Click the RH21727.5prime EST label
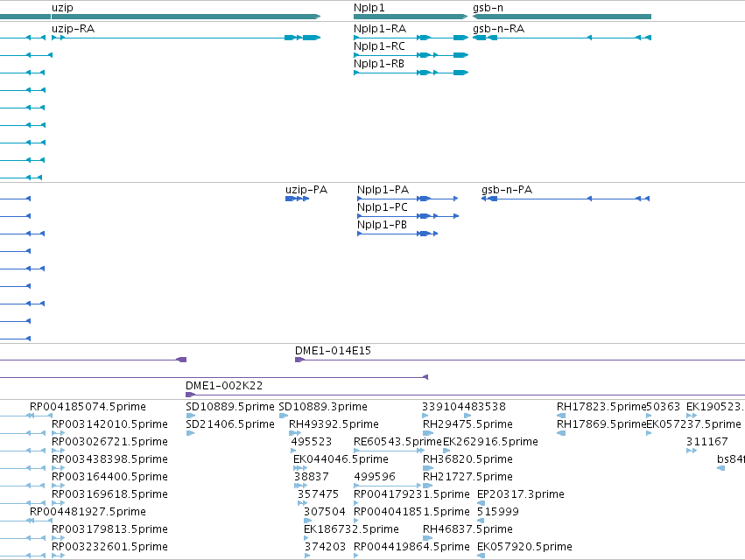 (467, 476)
